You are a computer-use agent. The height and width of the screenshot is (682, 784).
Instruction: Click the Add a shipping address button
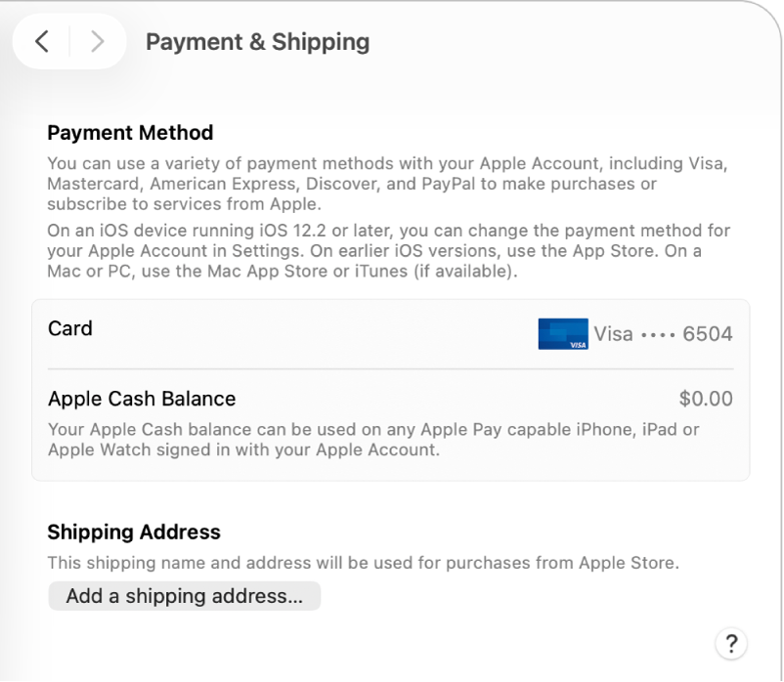[x=184, y=596]
